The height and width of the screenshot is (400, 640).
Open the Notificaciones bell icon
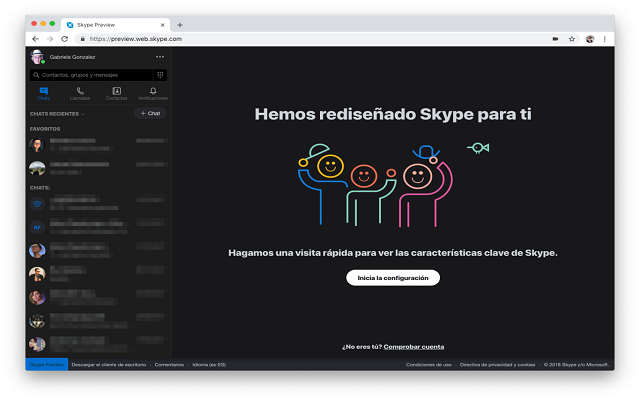(x=152, y=92)
